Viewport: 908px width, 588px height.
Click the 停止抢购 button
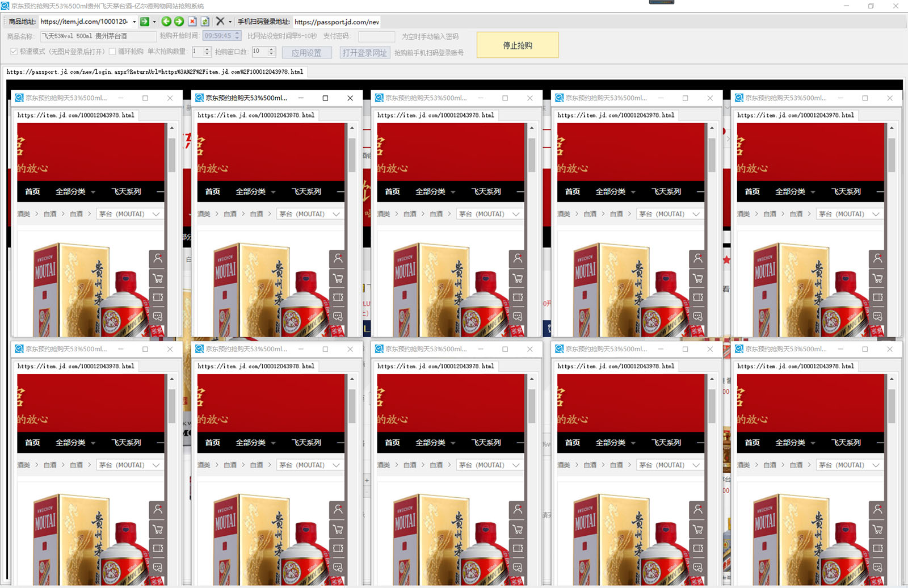tap(518, 45)
